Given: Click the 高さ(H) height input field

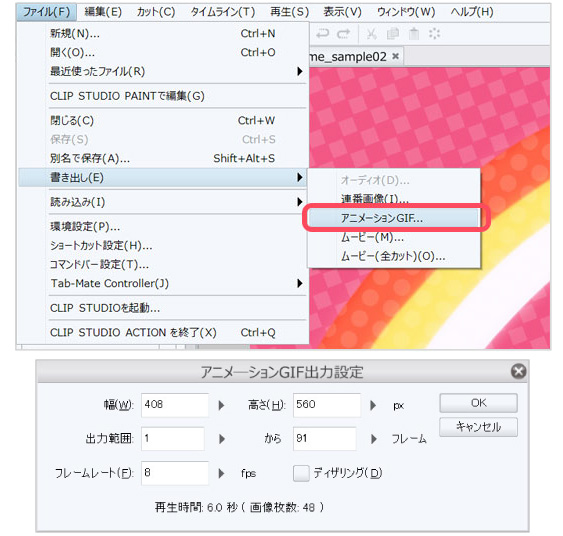Looking at the screenshot, I should pyautogui.click(x=327, y=405).
